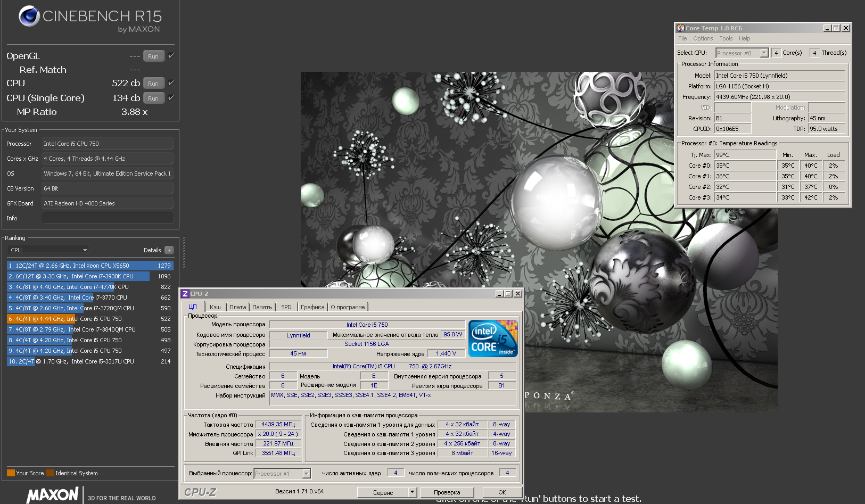The width and height of the screenshot is (865, 504).
Task: Select the orange ranking row 6 scoring 522
Action: click(89, 319)
